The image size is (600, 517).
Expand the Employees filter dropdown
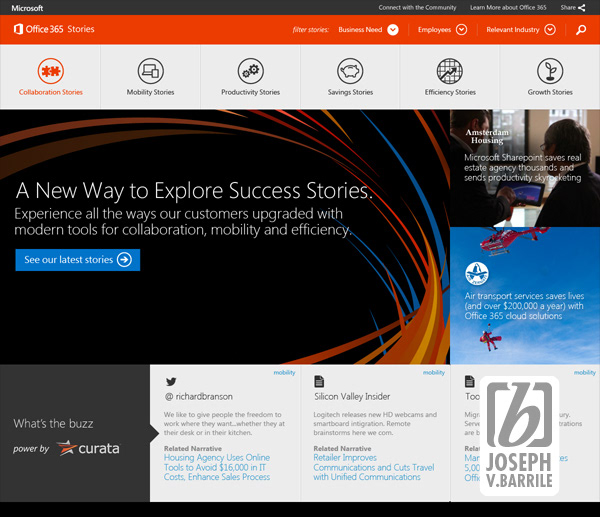(x=461, y=29)
